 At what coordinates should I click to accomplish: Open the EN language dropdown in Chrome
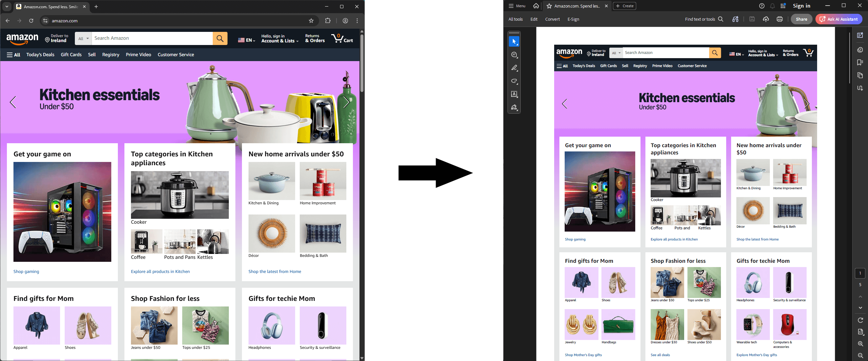(246, 40)
